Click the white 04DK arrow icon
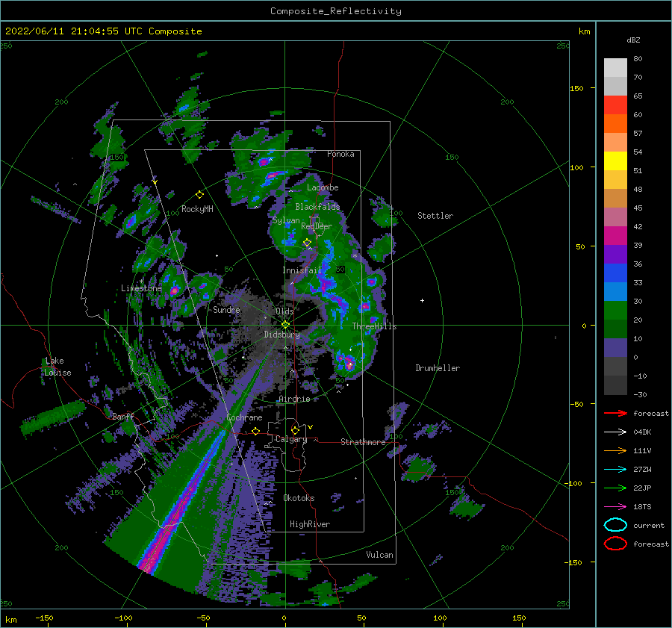Screen dimensions: 672x628 615,432
